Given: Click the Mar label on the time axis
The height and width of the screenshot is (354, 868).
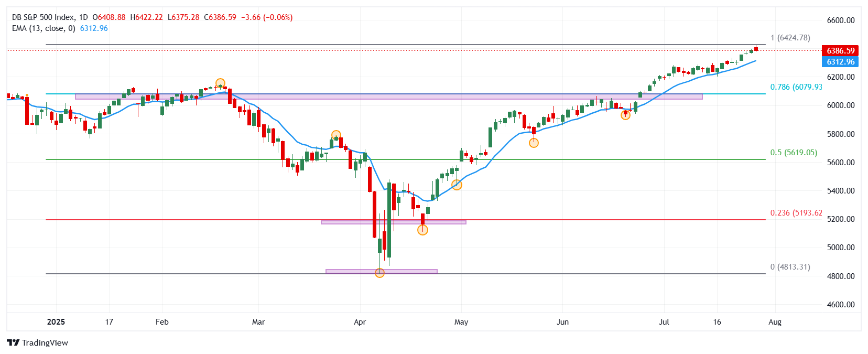Looking at the screenshot, I should click(x=258, y=322).
